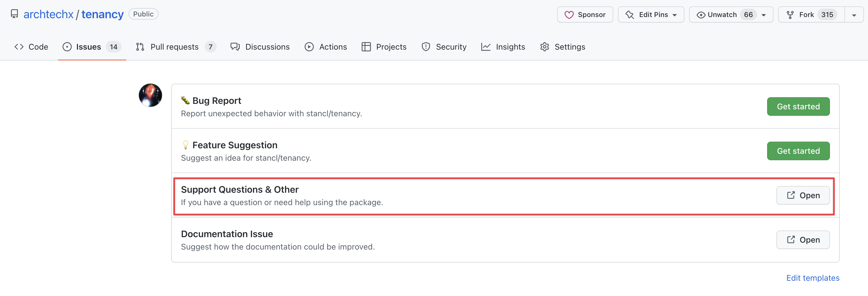Open Support Questions & Other
This screenshot has height=296, width=868.
pyautogui.click(x=803, y=195)
